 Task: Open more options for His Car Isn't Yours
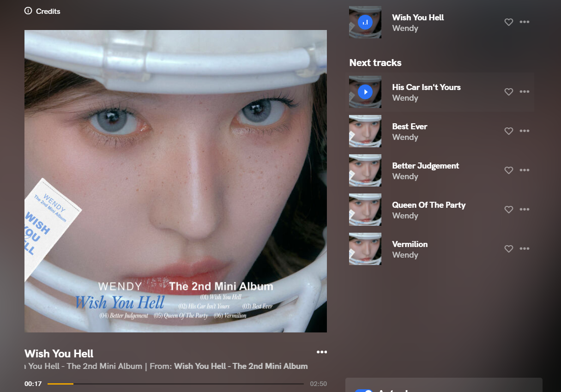(x=525, y=91)
